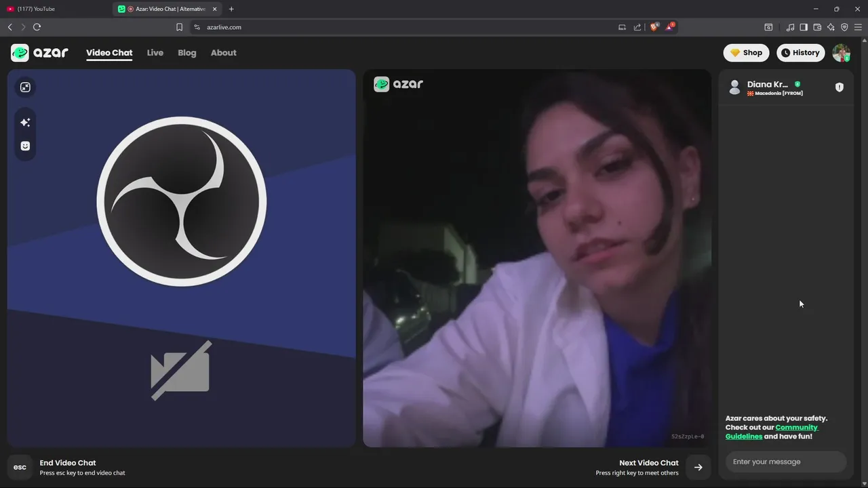The height and width of the screenshot is (488, 868).
Task: Open the About page
Action: pos(224,53)
